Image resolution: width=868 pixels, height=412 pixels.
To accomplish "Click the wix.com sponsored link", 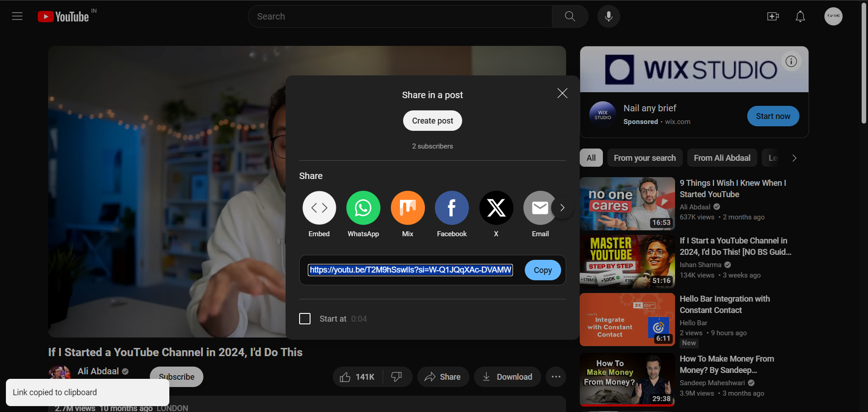I will pyautogui.click(x=678, y=122).
